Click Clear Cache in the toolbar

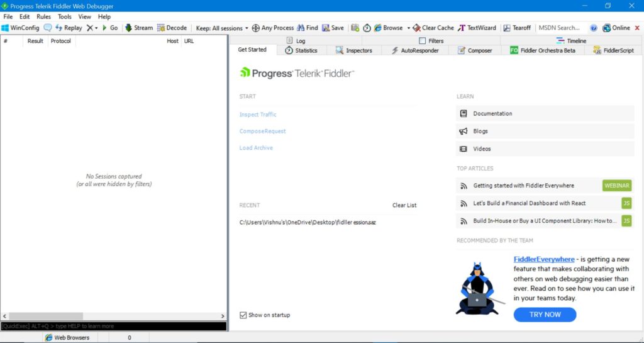click(x=433, y=28)
